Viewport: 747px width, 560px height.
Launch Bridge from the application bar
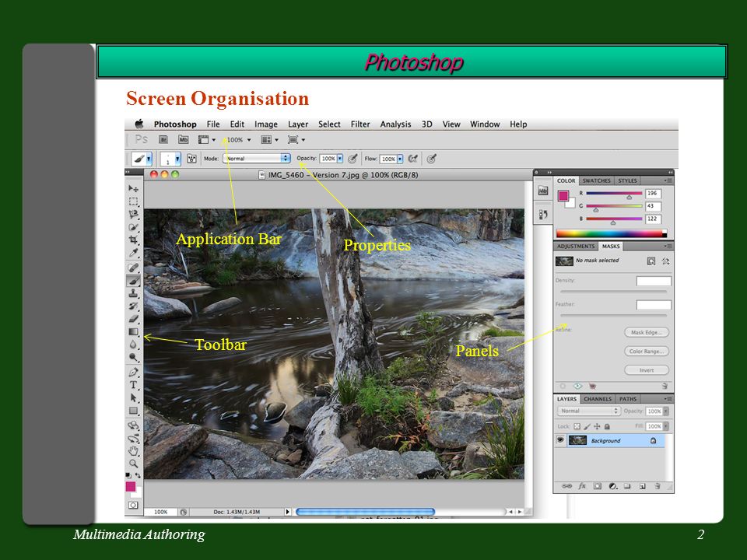[x=163, y=139]
